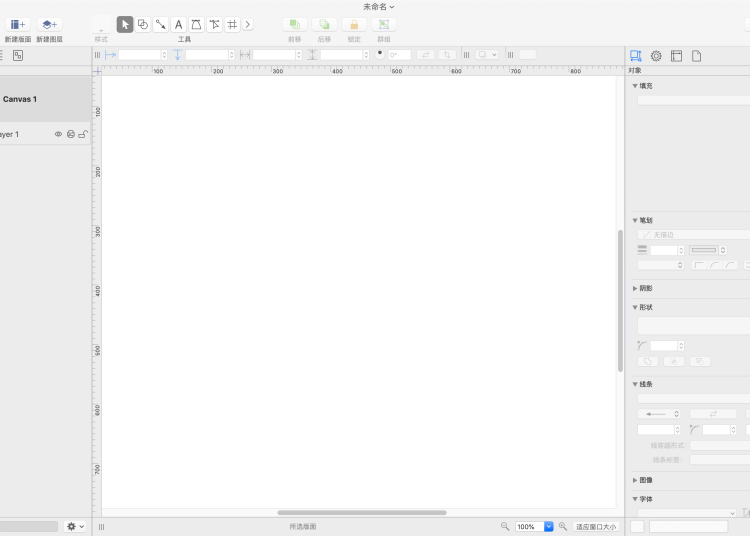Expand the 阴影 (Shadow) section
This screenshot has width=750, height=536.
pyautogui.click(x=635, y=288)
